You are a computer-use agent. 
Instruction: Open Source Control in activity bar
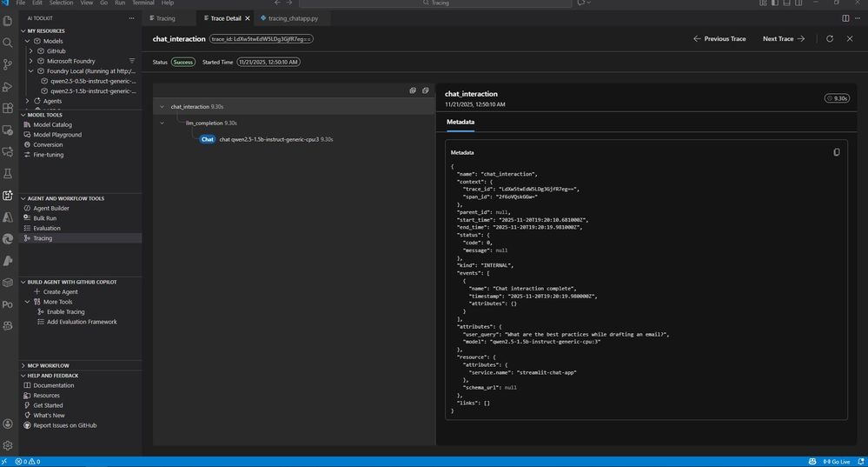[x=8, y=64]
